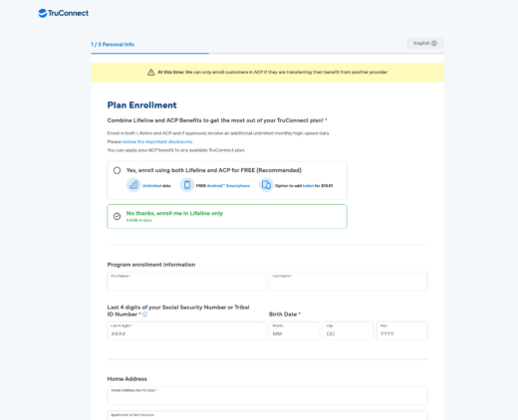Focus the birth Year YYYY field
518x420 pixels.
(402, 330)
